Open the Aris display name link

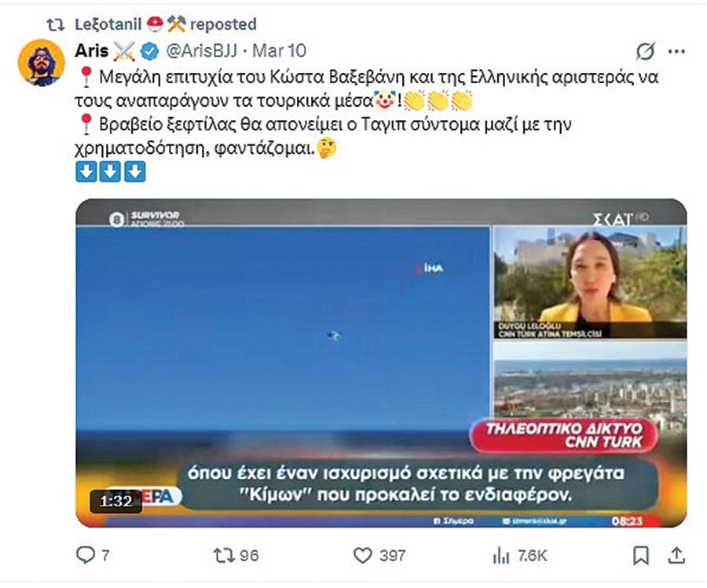(x=92, y=51)
